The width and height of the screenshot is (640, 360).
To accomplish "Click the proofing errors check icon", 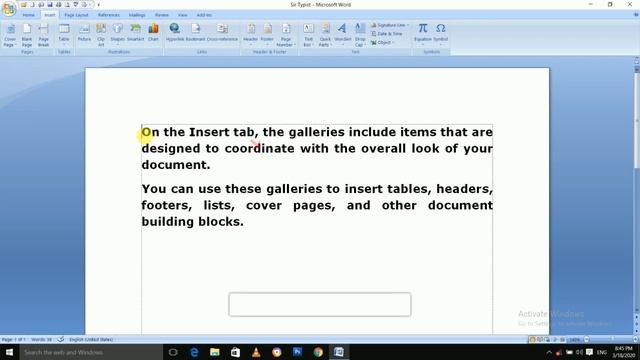I will (61, 340).
